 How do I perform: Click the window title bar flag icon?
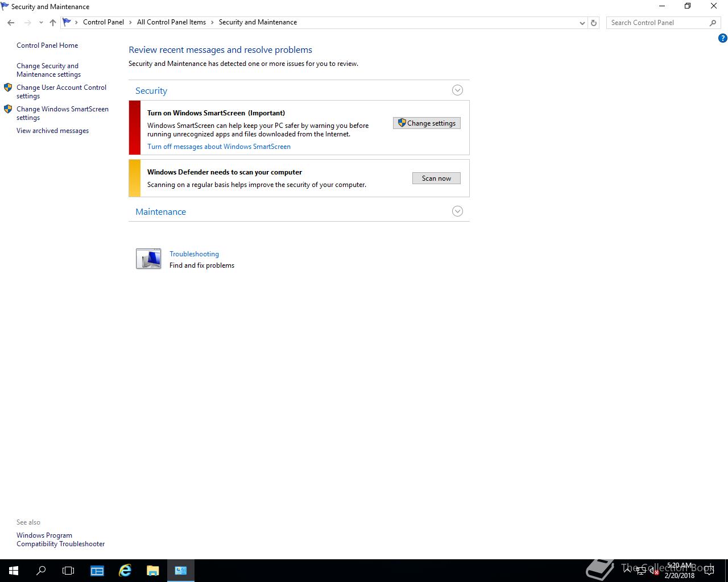point(5,6)
